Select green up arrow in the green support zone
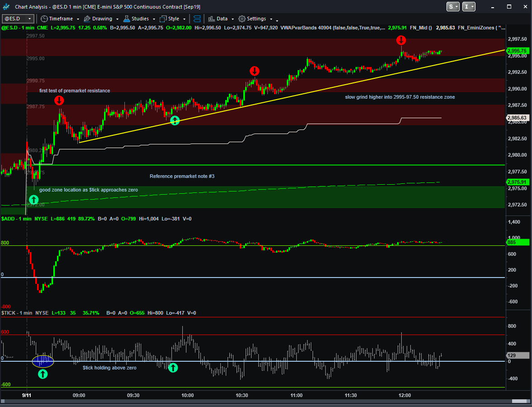This screenshot has width=532, height=407. coord(33,199)
